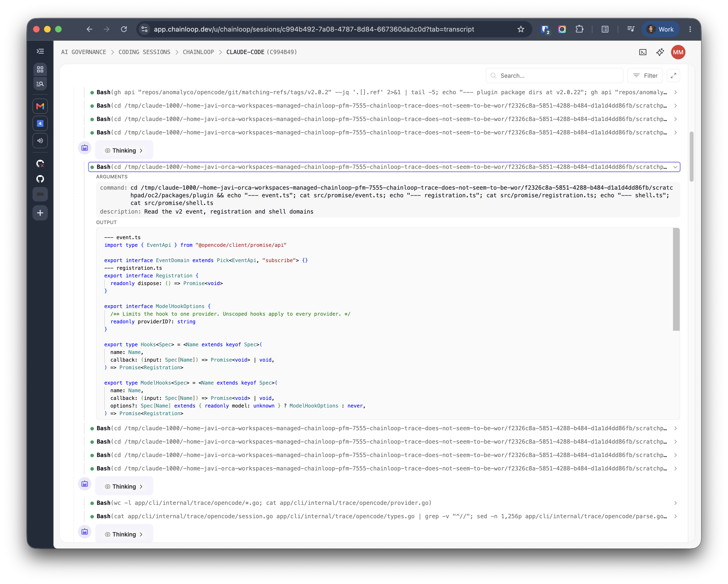Go to AI GOVERNANCE breadcrumb
Viewport: 728px width, 584px height.
(x=83, y=52)
